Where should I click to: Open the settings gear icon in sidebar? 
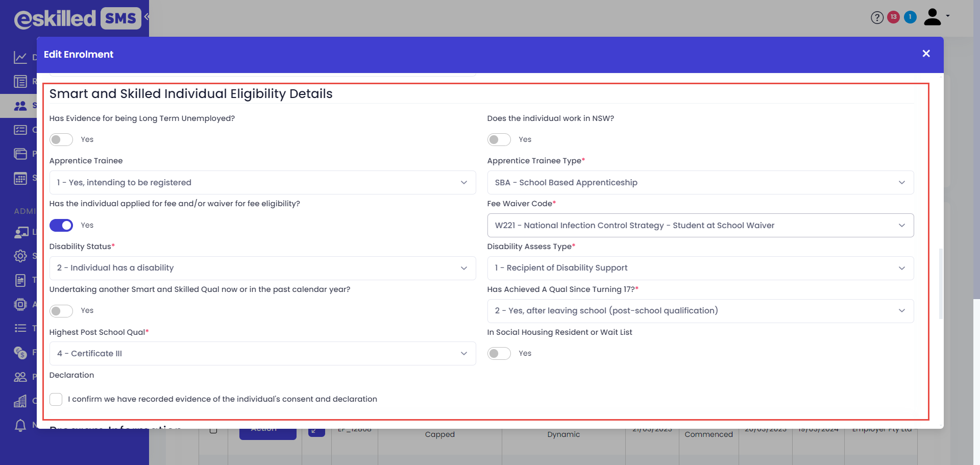pos(20,256)
